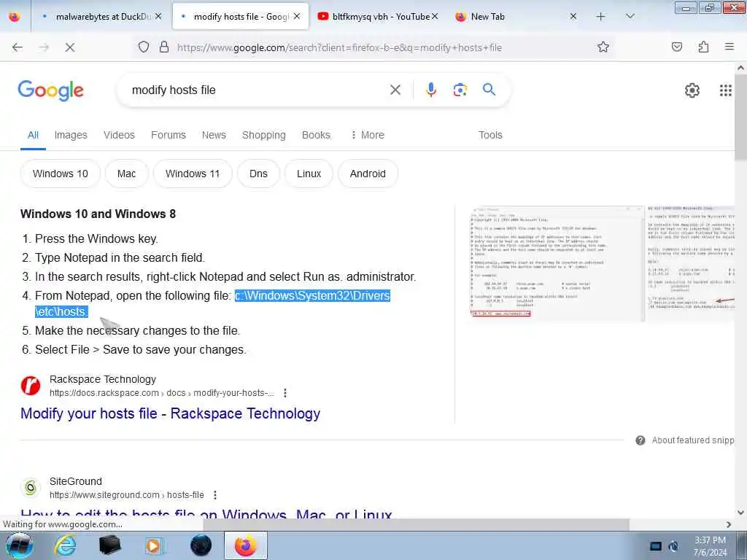Click the Google logo
Image resolution: width=747 pixels, height=560 pixels.
pos(50,90)
